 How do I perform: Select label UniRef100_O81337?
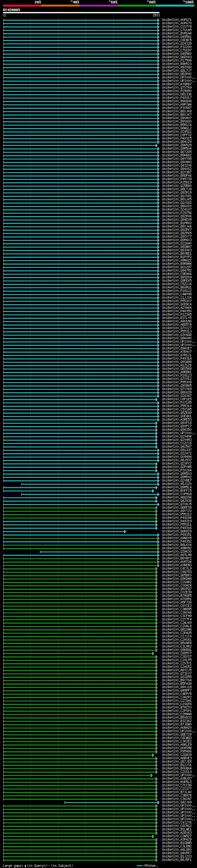point(177,450)
